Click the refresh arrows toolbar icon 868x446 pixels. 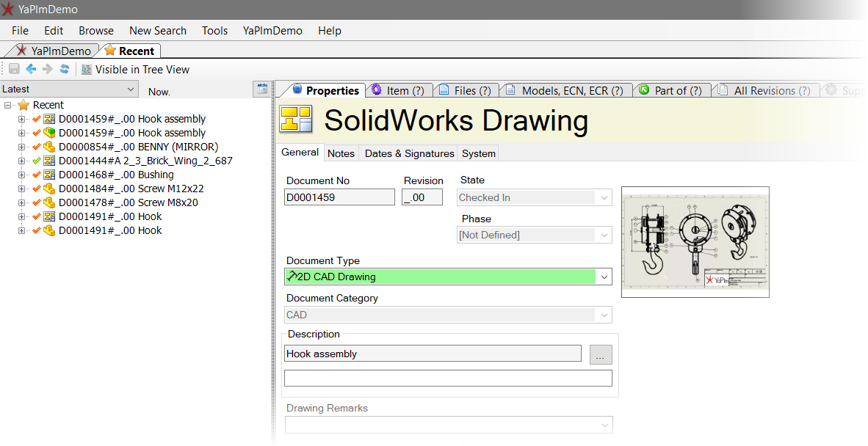(x=64, y=69)
